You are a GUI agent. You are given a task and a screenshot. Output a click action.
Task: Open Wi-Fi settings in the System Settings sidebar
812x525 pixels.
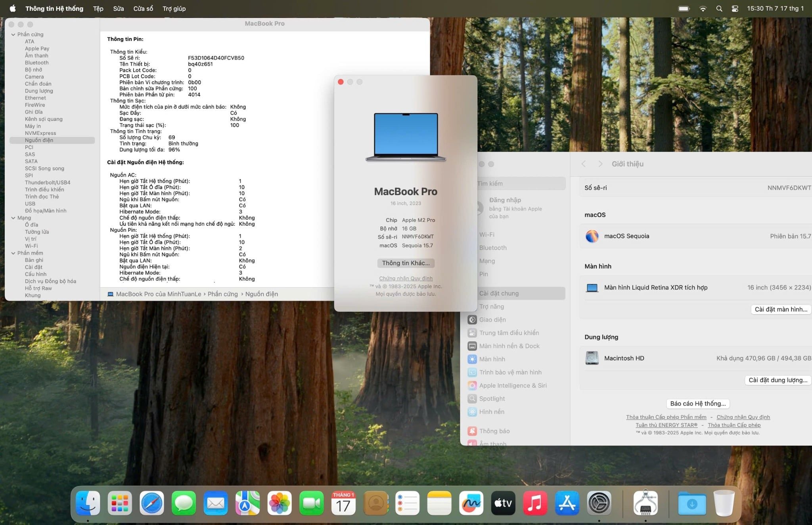point(487,235)
